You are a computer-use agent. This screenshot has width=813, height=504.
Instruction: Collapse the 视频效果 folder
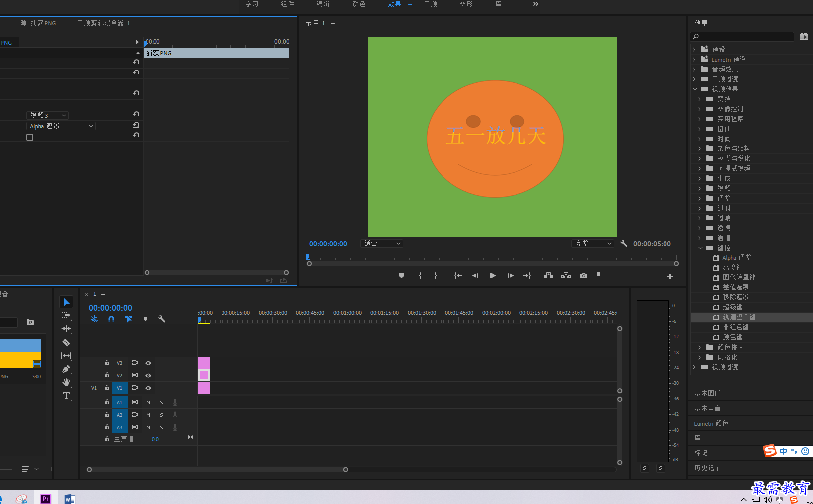695,89
